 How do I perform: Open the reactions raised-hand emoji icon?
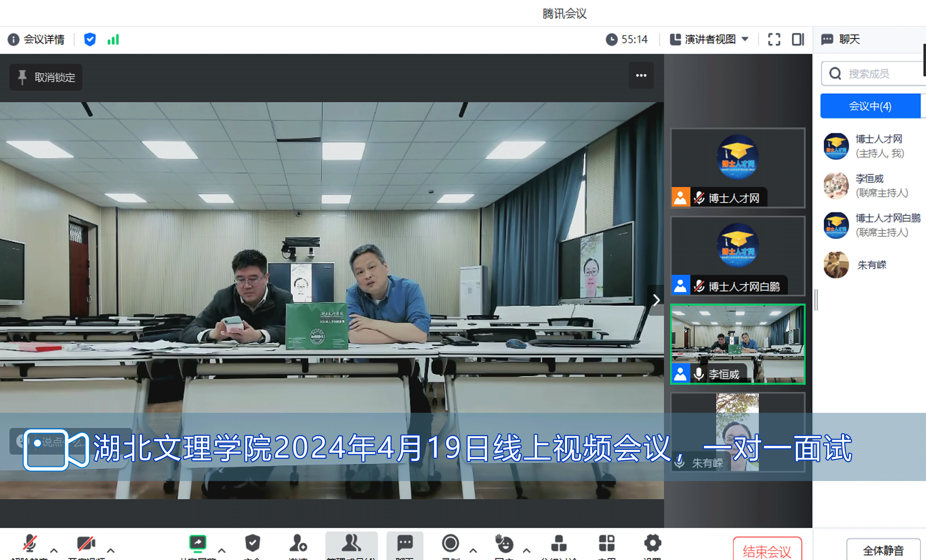pos(504,543)
